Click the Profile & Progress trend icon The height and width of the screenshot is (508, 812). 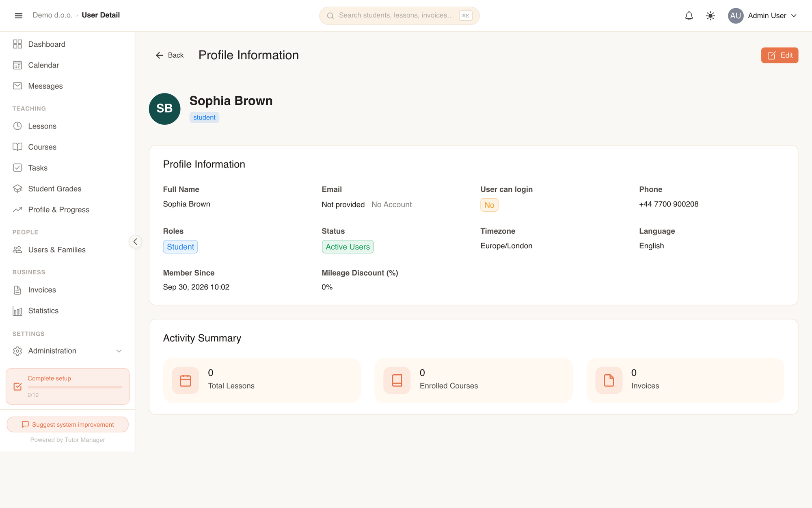[x=17, y=210]
